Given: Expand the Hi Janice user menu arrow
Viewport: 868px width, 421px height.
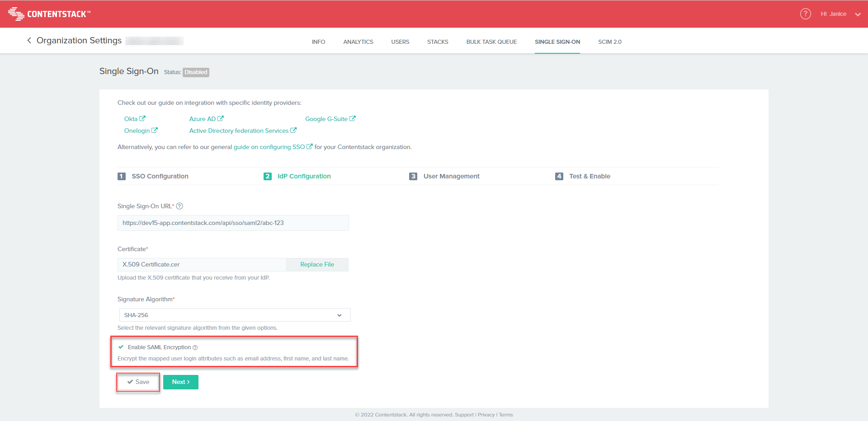Looking at the screenshot, I should pos(858,14).
